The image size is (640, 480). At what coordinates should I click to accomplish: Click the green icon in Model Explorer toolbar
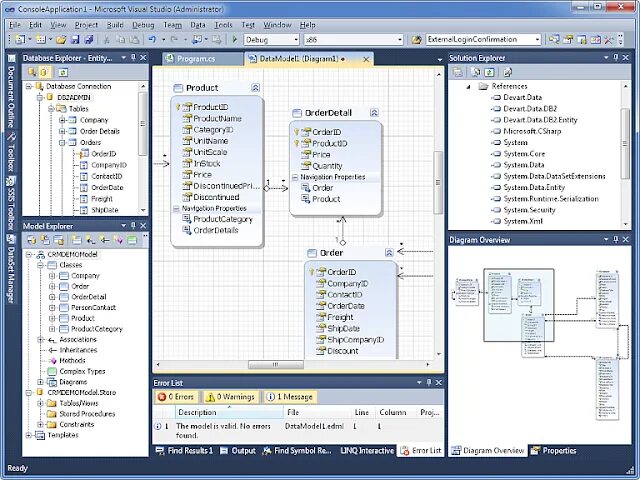pos(132,240)
